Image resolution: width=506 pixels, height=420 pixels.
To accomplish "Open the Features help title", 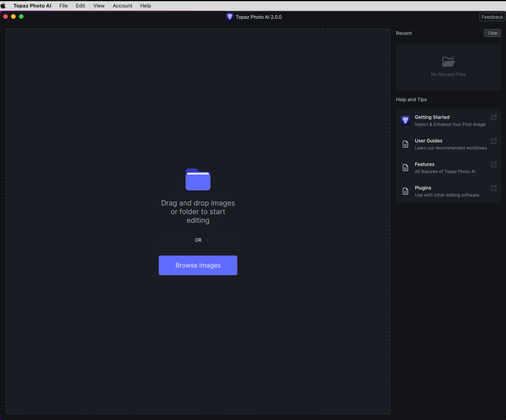I will pyautogui.click(x=425, y=164).
